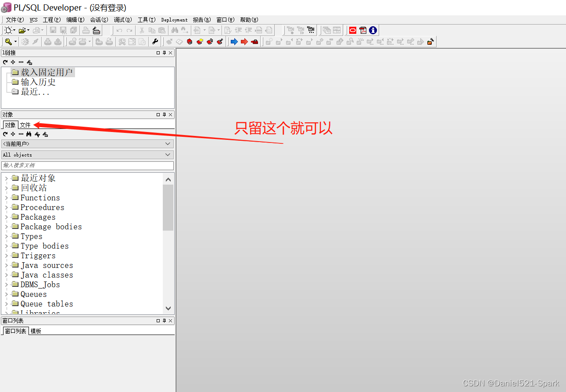Image resolution: width=566 pixels, height=392 pixels.
Task: Select the 回收站 tree item
Action: coord(34,188)
